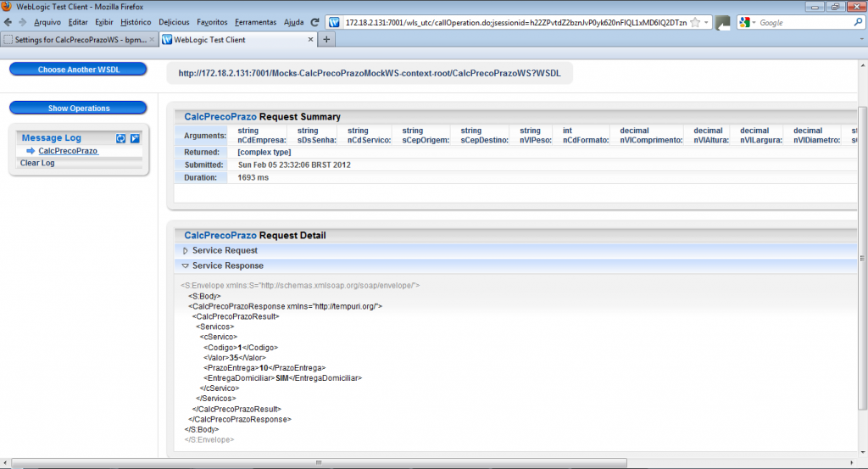Click the browser forward arrow
This screenshot has height=469, width=868.
[22, 22]
